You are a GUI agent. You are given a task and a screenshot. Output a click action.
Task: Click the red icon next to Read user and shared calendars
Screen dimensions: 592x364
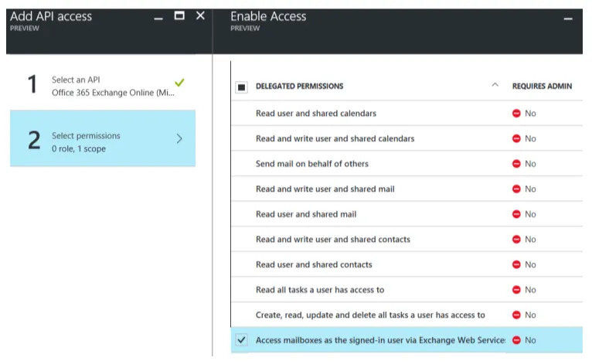pyautogui.click(x=516, y=114)
